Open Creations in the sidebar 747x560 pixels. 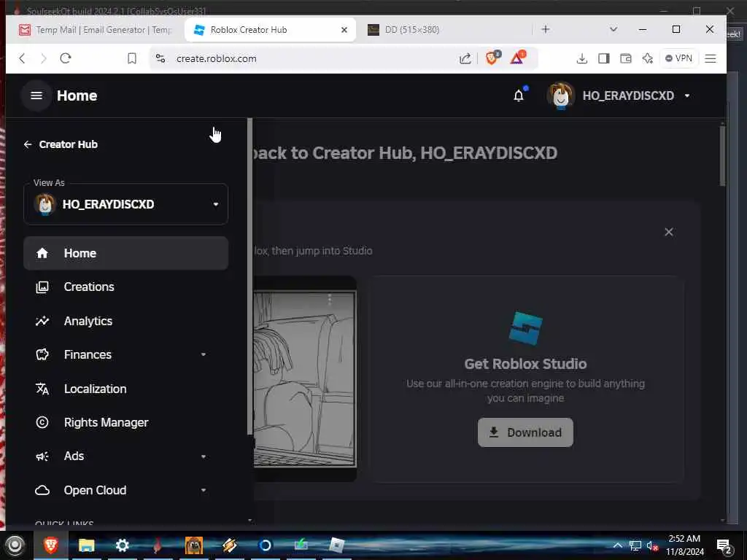pos(125,287)
